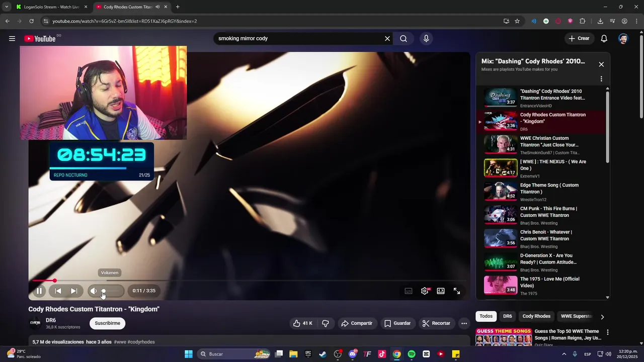This screenshot has width=644, height=362.
Task: Like the video with 41 K likes
Action: coord(303,323)
